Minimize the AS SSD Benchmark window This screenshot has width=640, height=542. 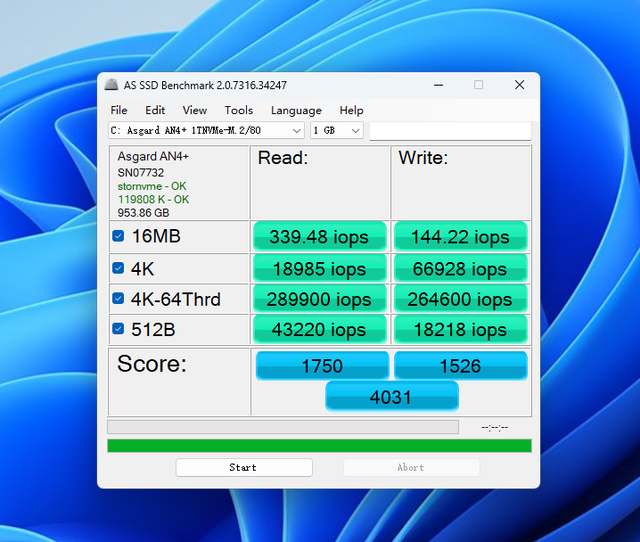[437, 85]
